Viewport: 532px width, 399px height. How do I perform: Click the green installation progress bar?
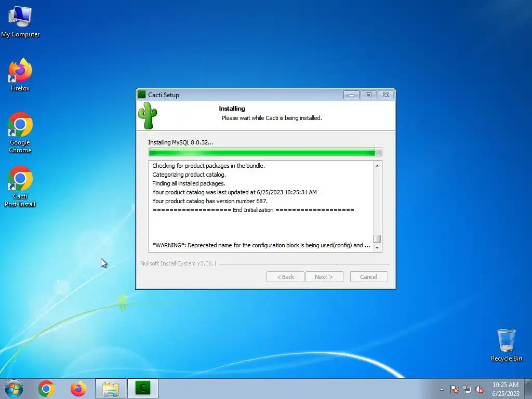[x=265, y=152]
